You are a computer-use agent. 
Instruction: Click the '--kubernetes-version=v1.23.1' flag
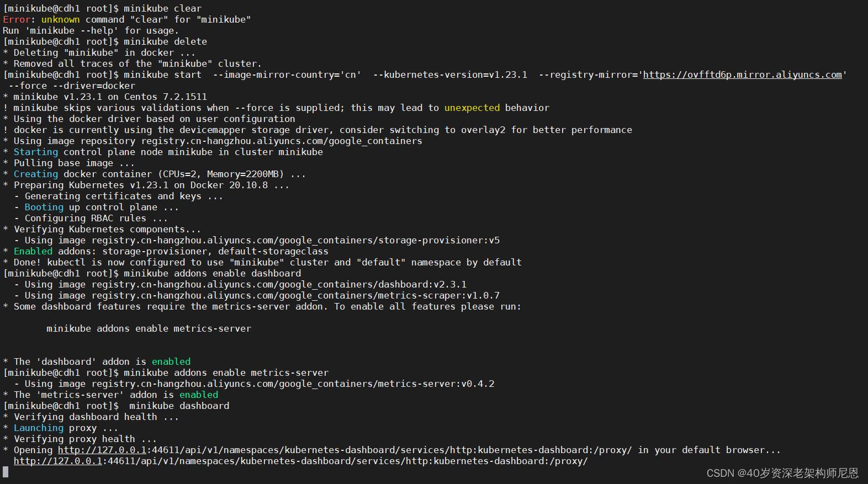450,75
